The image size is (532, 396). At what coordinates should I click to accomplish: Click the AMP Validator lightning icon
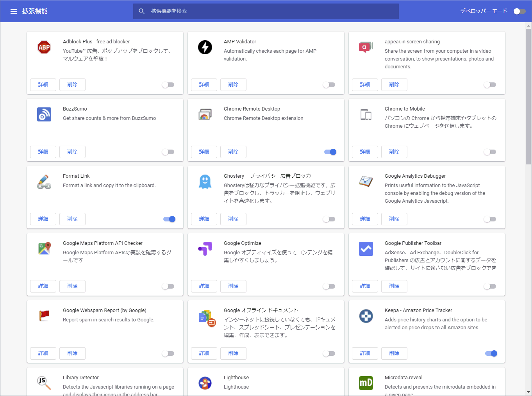(205, 47)
